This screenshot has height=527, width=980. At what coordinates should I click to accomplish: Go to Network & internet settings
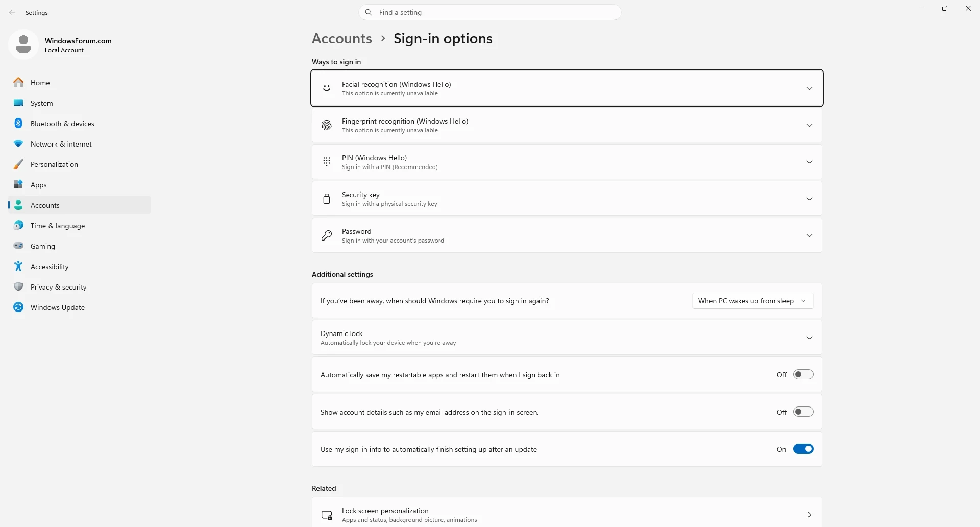click(x=80, y=144)
